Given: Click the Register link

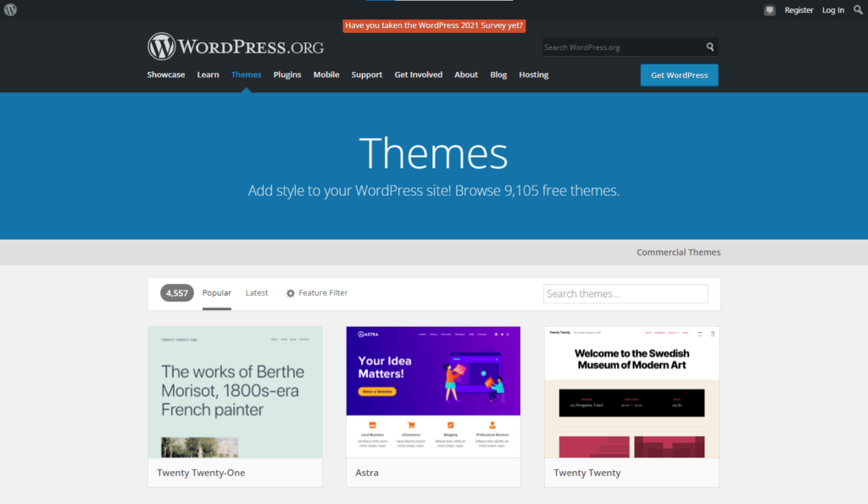Looking at the screenshot, I should (x=798, y=9).
